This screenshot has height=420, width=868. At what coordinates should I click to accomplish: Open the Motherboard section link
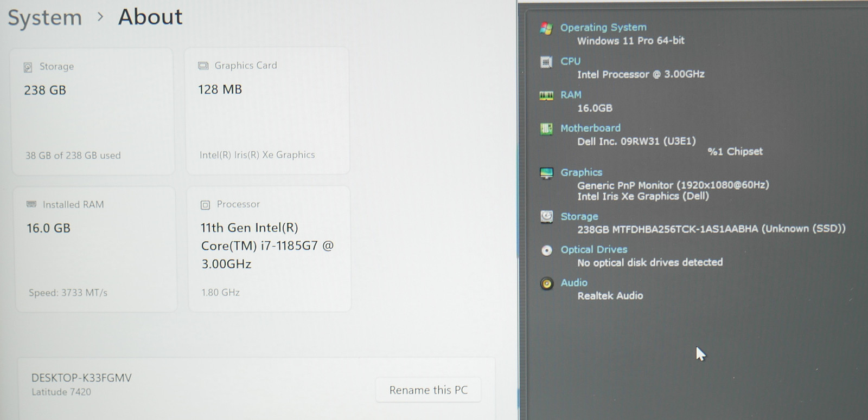[x=590, y=128]
